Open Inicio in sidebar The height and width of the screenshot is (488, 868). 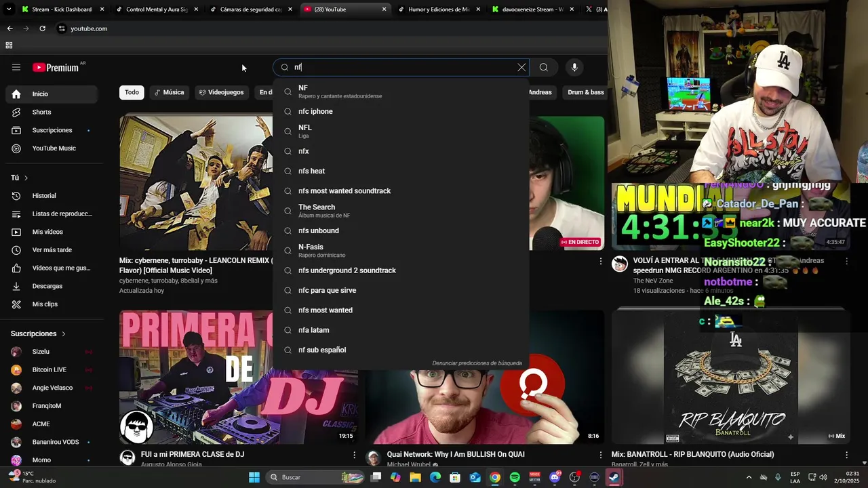click(52, 94)
